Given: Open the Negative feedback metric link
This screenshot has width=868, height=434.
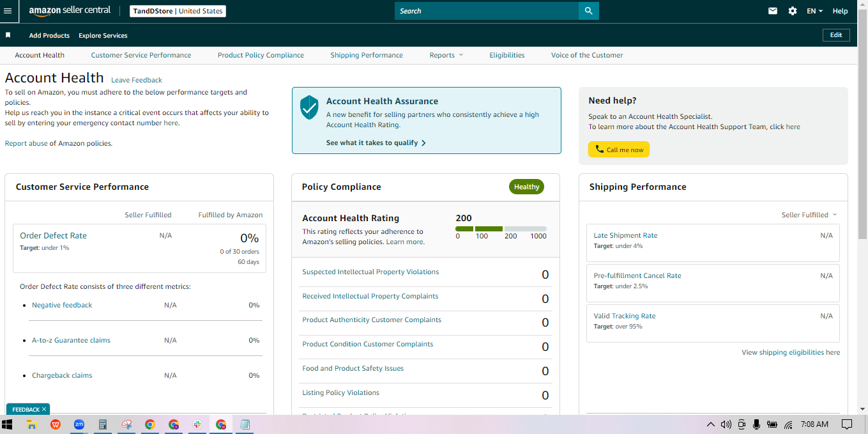Looking at the screenshot, I should tap(62, 305).
